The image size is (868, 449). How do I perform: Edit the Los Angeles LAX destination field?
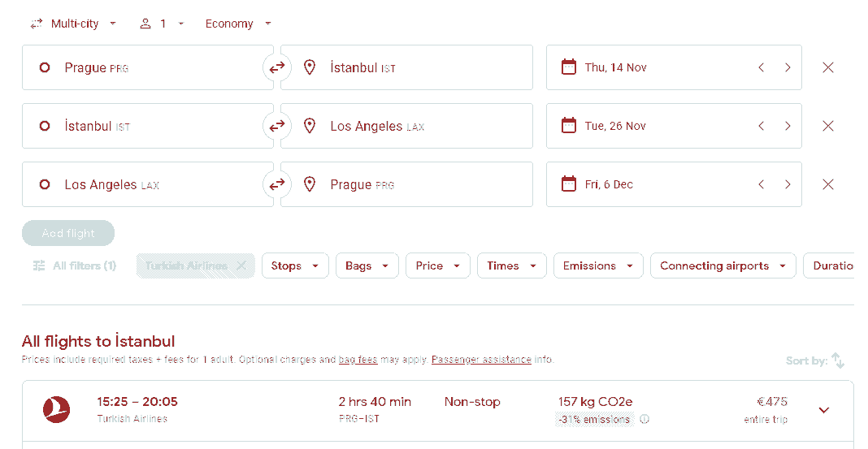(406, 126)
